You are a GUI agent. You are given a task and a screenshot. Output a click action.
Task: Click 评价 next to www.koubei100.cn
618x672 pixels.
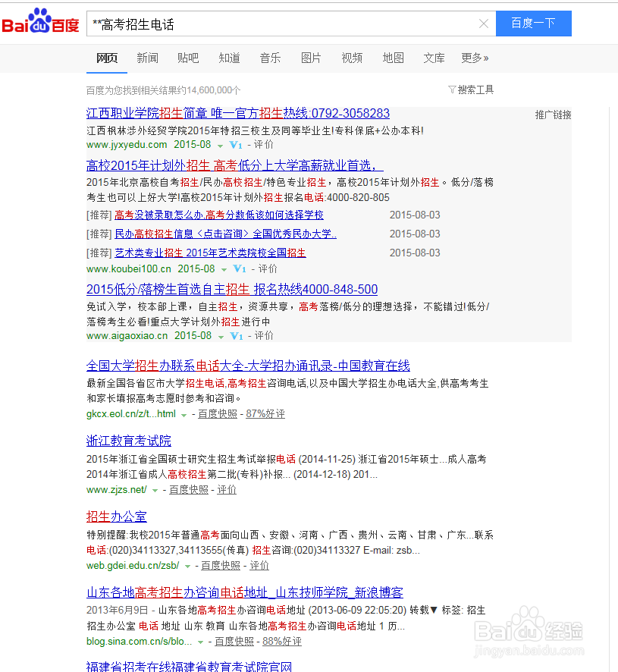[268, 268]
